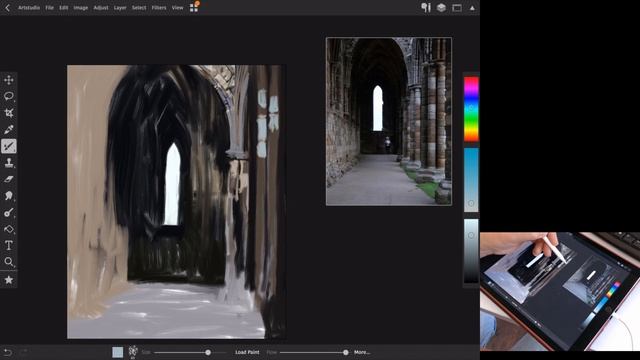The height and width of the screenshot is (360, 640).
Task: Open the More... brush options
Action: pos(362,352)
